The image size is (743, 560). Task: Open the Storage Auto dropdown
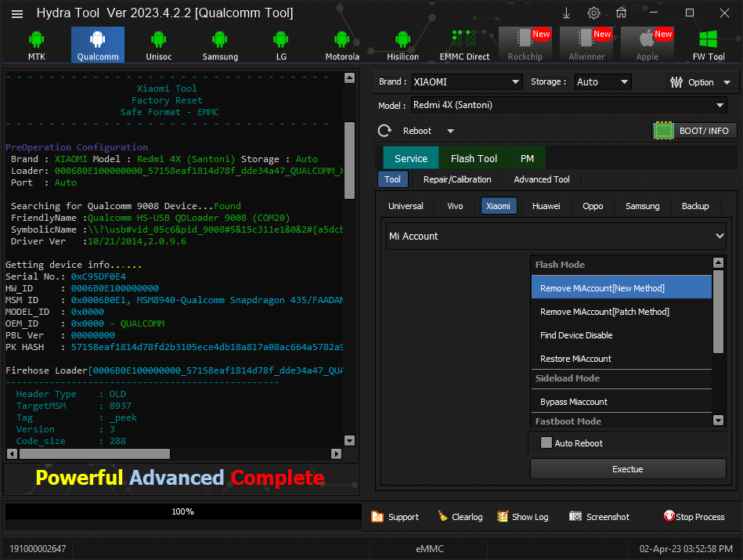coord(603,82)
